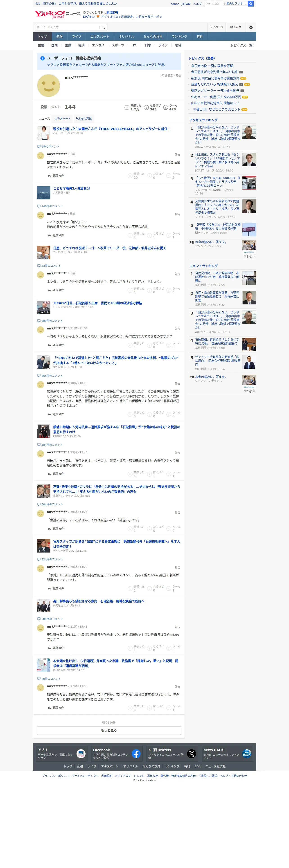
Task: Open the 速報 tab in the navigation bar
Action: [60, 37]
